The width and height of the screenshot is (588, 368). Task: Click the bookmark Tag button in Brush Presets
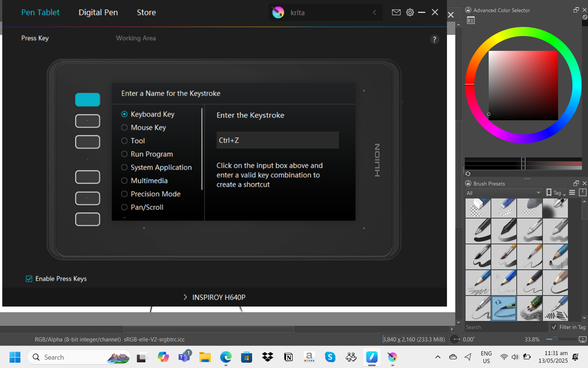tap(555, 193)
